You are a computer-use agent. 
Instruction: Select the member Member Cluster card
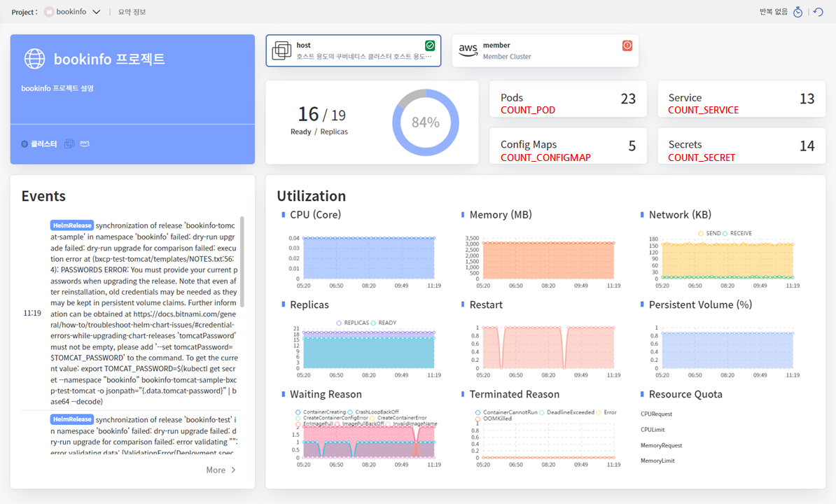pyautogui.click(x=545, y=50)
